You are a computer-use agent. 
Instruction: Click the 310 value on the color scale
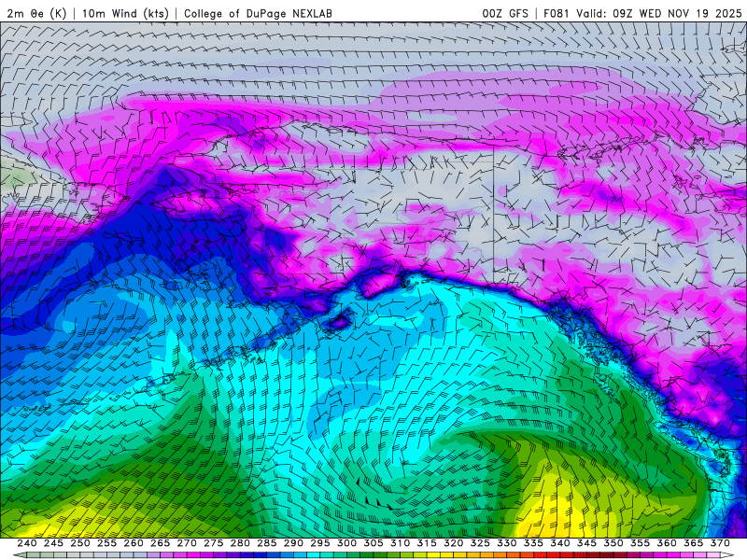pyautogui.click(x=401, y=543)
